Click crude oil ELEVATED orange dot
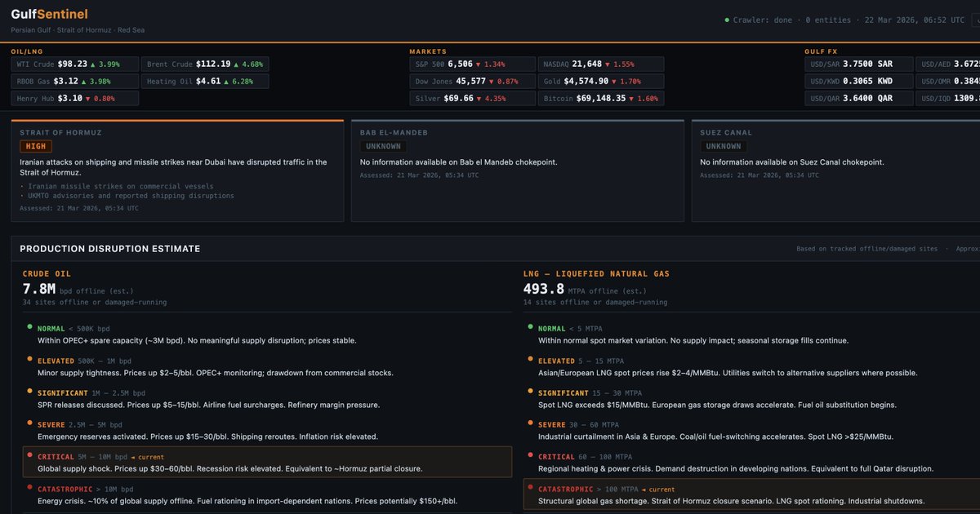980x514 pixels. pos(29,359)
